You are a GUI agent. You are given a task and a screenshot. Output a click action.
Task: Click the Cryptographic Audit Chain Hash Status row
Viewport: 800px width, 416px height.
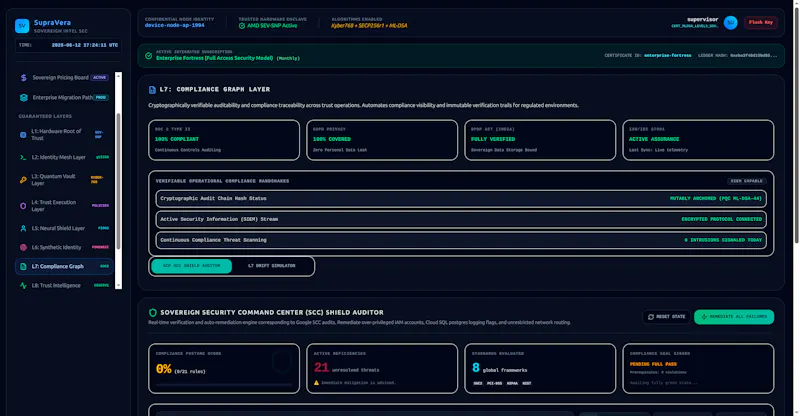pos(461,199)
